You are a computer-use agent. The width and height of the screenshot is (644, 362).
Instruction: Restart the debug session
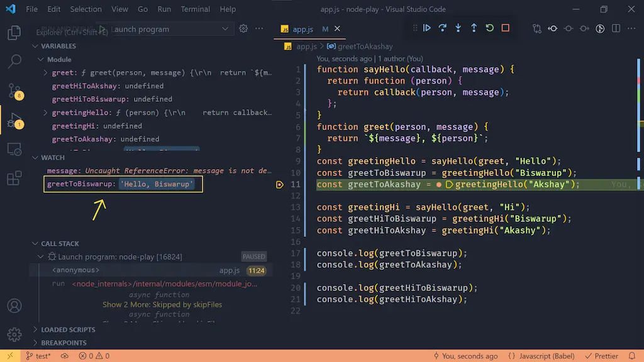tap(489, 28)
